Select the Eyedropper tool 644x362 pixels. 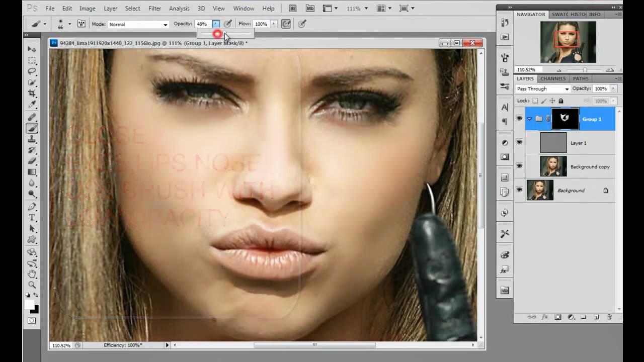(32, 105)
